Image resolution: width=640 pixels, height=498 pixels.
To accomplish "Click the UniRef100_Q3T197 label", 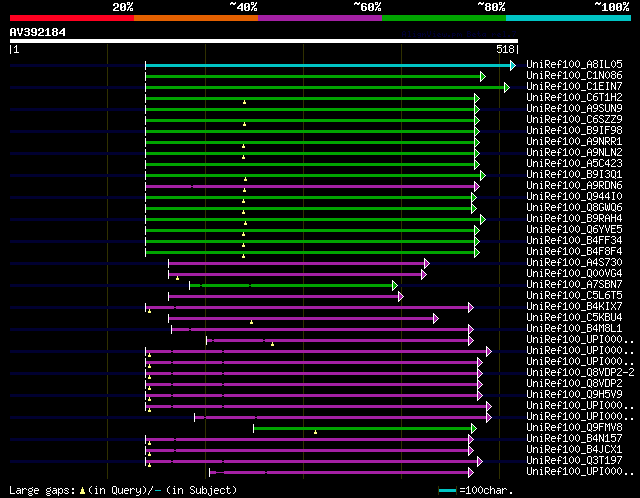I will pos(574,461).
